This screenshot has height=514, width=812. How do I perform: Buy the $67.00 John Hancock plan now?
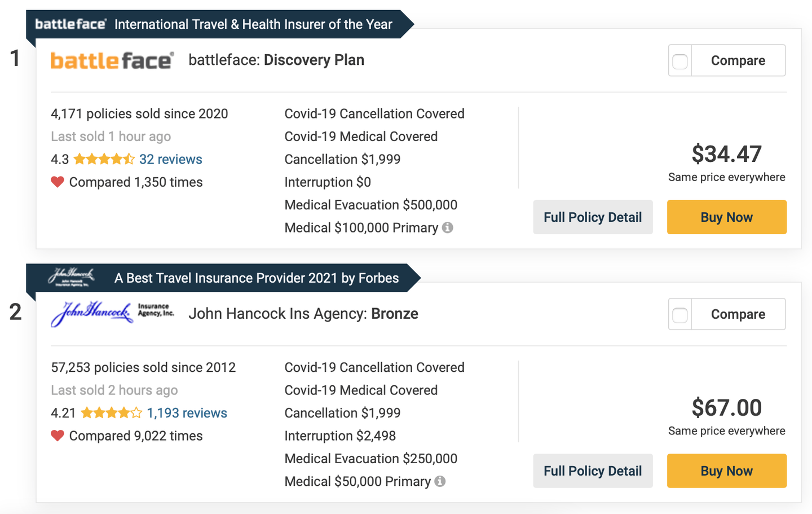tap(726, 471)
